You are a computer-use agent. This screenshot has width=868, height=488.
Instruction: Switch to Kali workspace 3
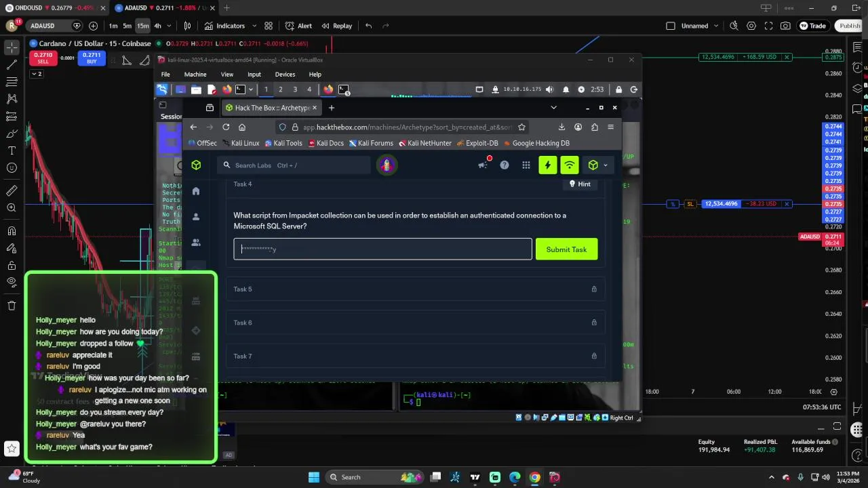click(x=295, y=89)
